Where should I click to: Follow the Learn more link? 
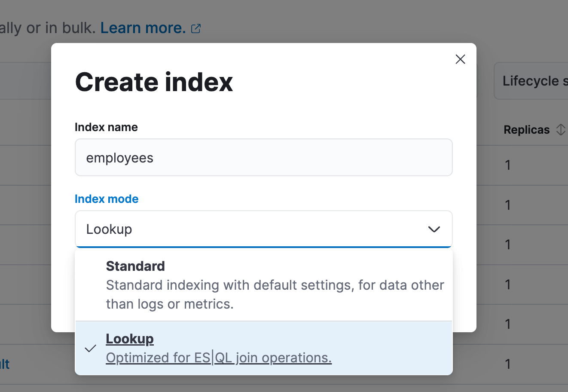143,28
